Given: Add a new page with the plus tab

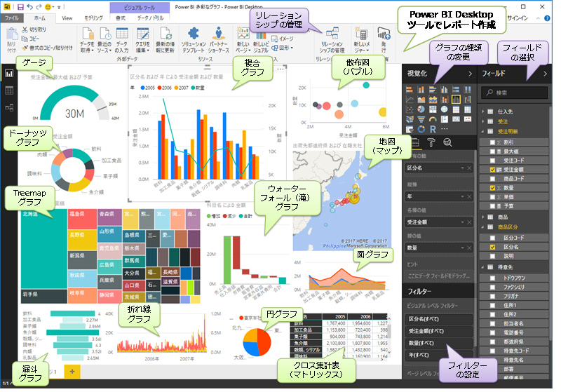Looking at the screenshot, I should [x=72, y=372].
